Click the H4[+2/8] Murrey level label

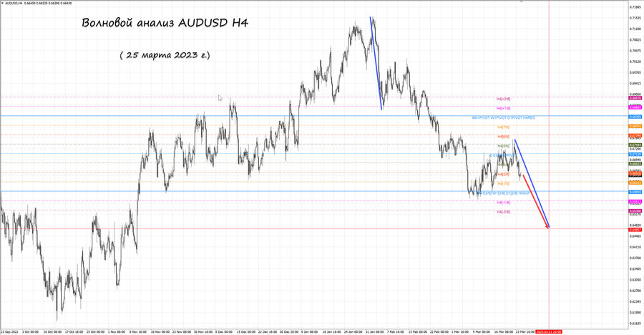pyautogui.click(x=503, y=99)
